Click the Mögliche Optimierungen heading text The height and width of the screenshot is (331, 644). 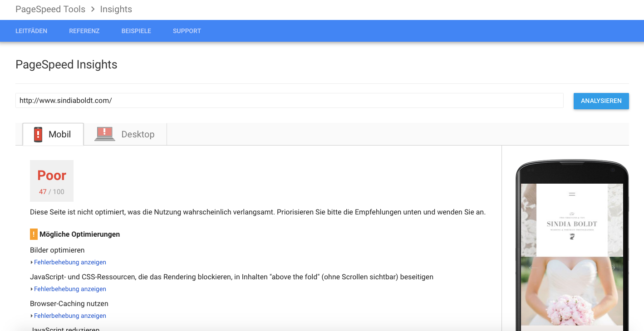pyautogui.click(x=80, y=234)
